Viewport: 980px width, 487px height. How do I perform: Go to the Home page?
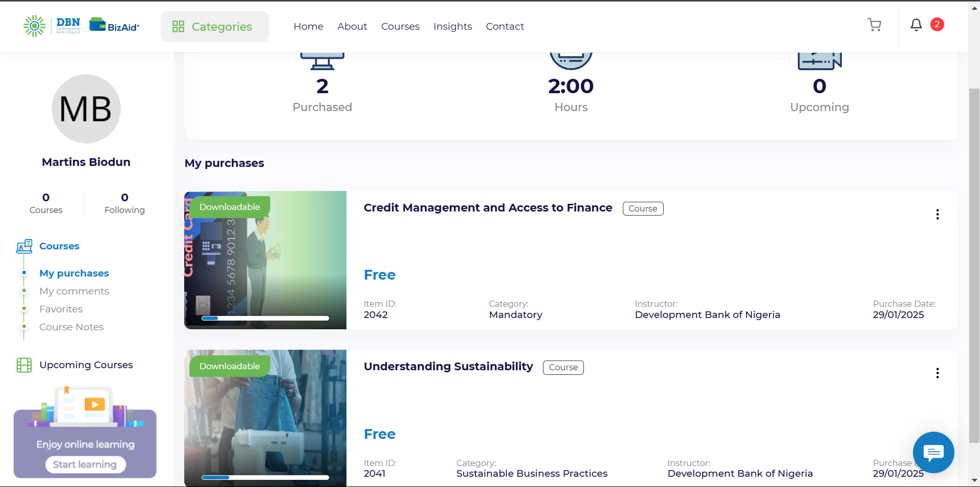click(x=309, y=26)
